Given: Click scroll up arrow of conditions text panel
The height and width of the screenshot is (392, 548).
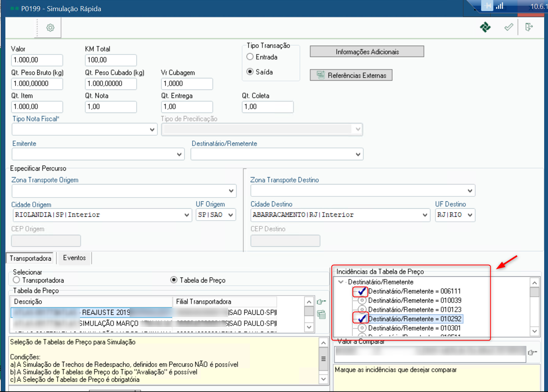Looking at the screenshot, I should (323, 343).
